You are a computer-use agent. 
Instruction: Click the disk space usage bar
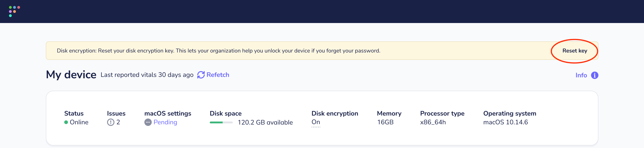[x=221, y=122]
